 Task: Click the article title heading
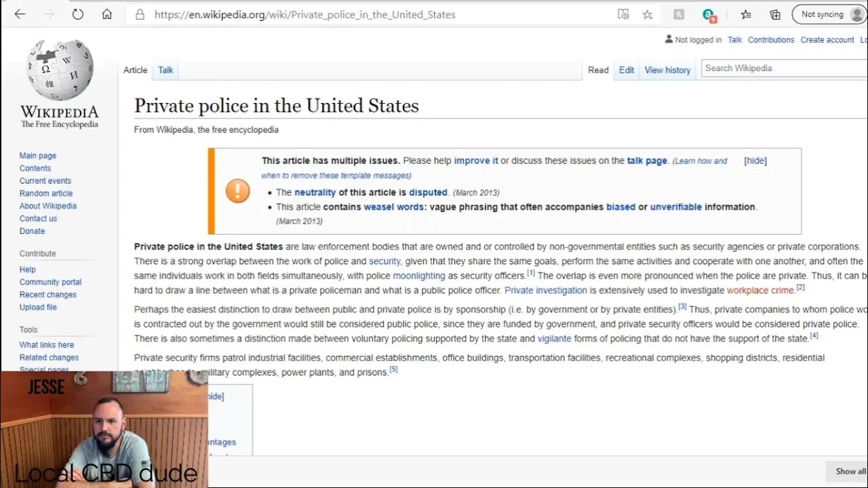point(277,106)
